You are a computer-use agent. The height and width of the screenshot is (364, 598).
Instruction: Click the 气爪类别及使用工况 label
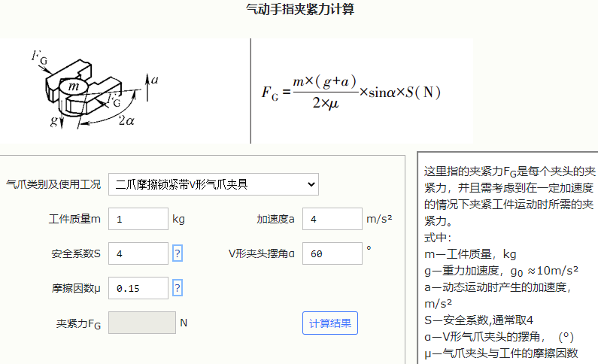[53, 184]
